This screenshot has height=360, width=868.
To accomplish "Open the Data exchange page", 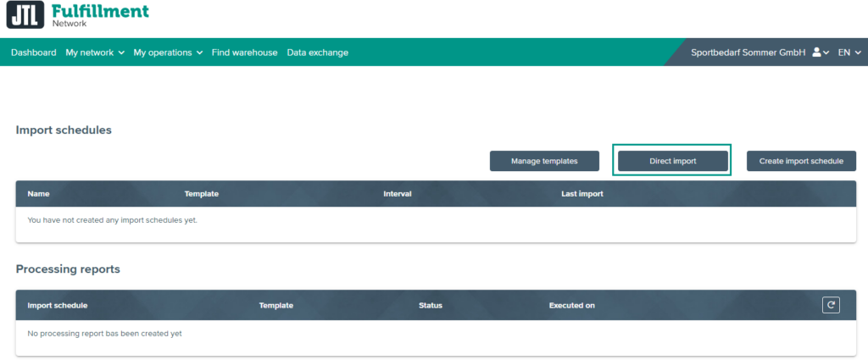I will 317,53.
